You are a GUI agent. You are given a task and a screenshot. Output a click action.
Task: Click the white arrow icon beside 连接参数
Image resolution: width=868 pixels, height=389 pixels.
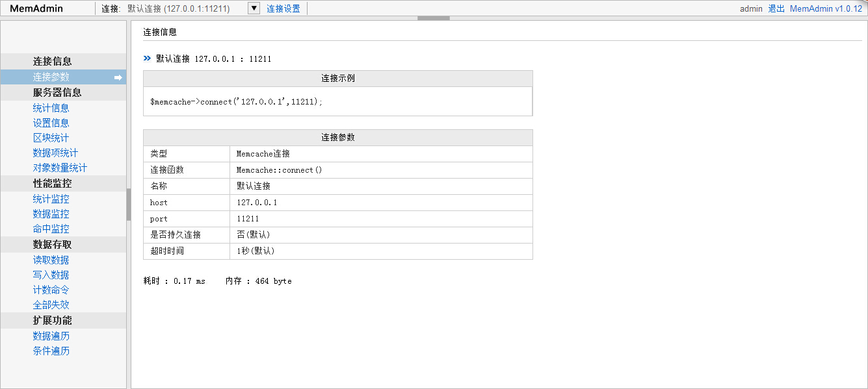click(x=118, y=77)
